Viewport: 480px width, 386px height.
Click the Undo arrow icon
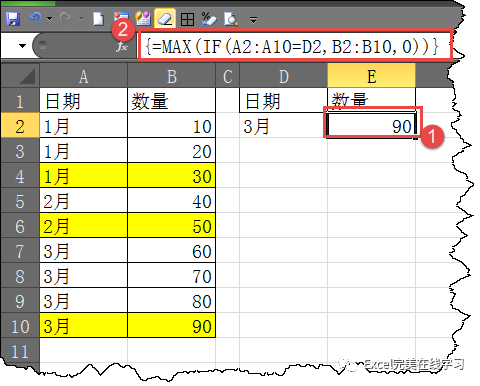pyautogui.click(x=35, y=18)
